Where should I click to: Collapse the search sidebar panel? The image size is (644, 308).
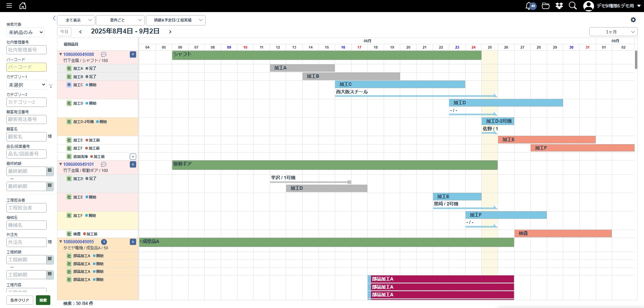[54, 18]
